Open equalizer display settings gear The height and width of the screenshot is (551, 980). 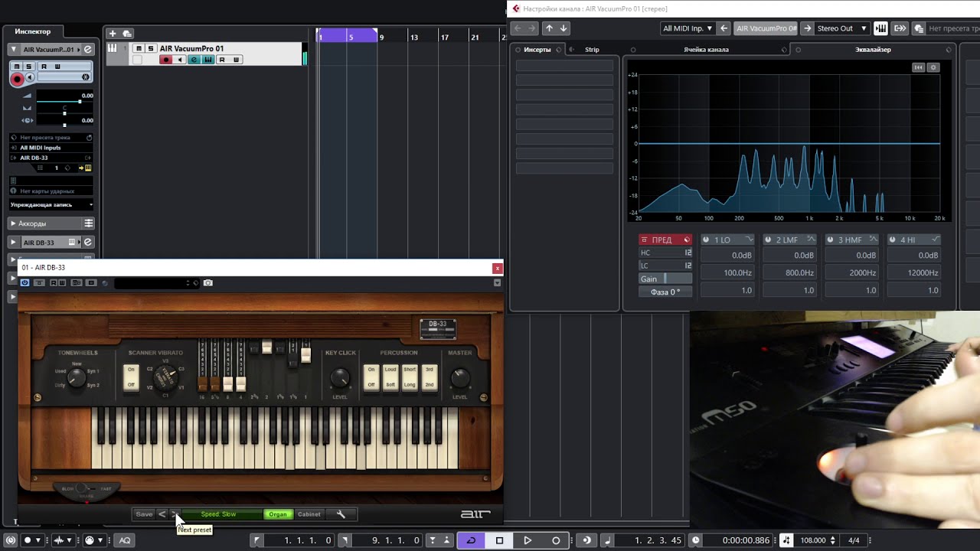tap(933, 67)
